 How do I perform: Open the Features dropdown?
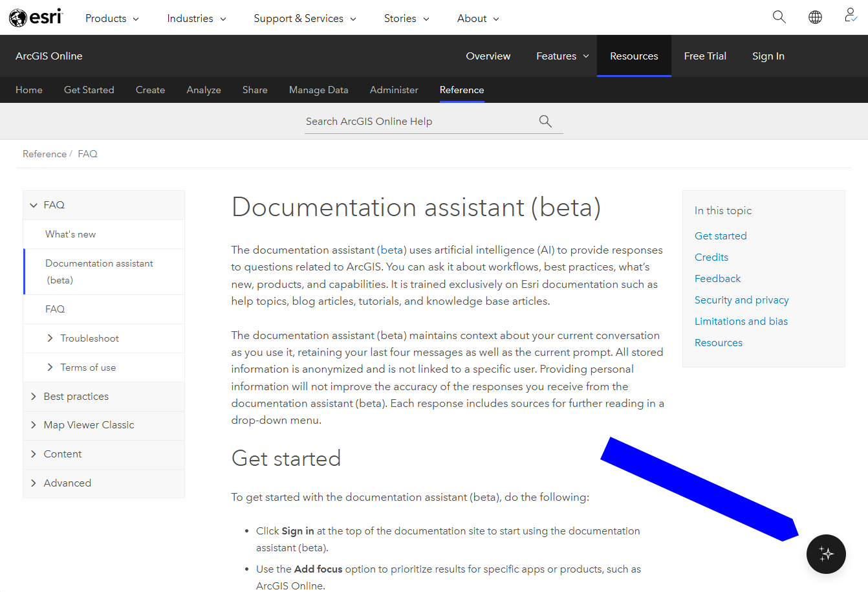tap(561, 56)
